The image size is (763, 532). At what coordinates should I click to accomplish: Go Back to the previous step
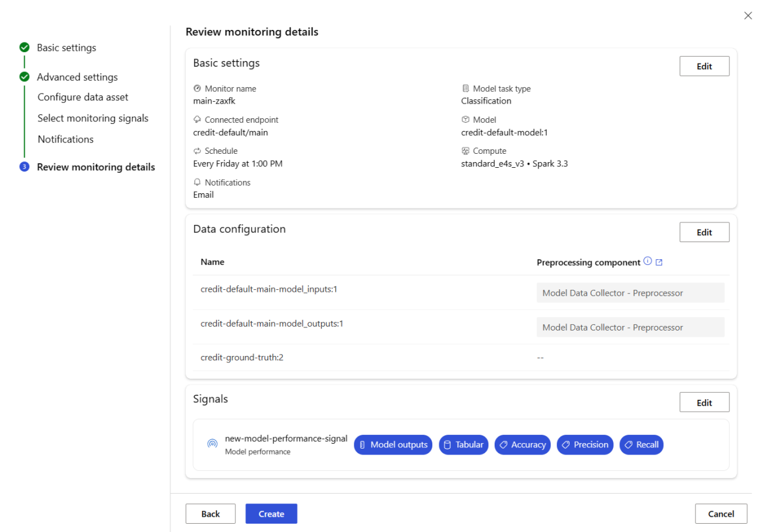tap(210, 514)
